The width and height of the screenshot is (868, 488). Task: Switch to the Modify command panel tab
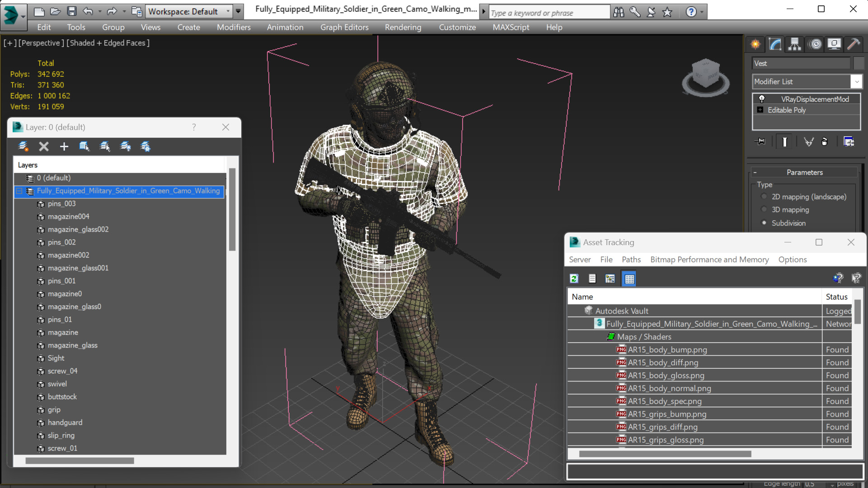coord(775,44)
